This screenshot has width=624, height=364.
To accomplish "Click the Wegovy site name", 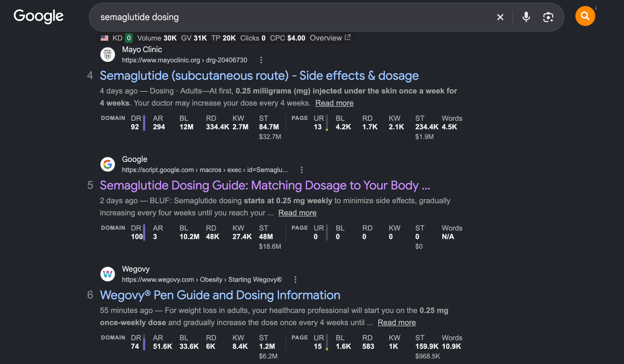I will click(136, 269).
